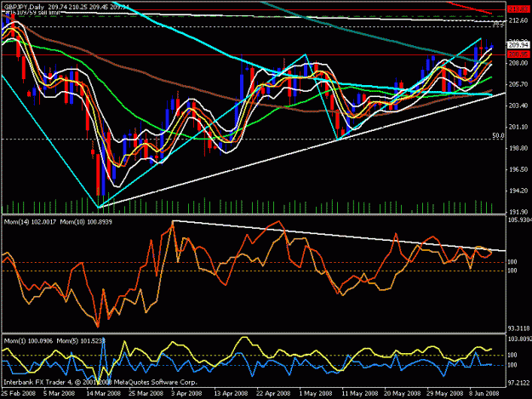Click the Mom(1) 100.0906 indicator label

click(28, 341)
